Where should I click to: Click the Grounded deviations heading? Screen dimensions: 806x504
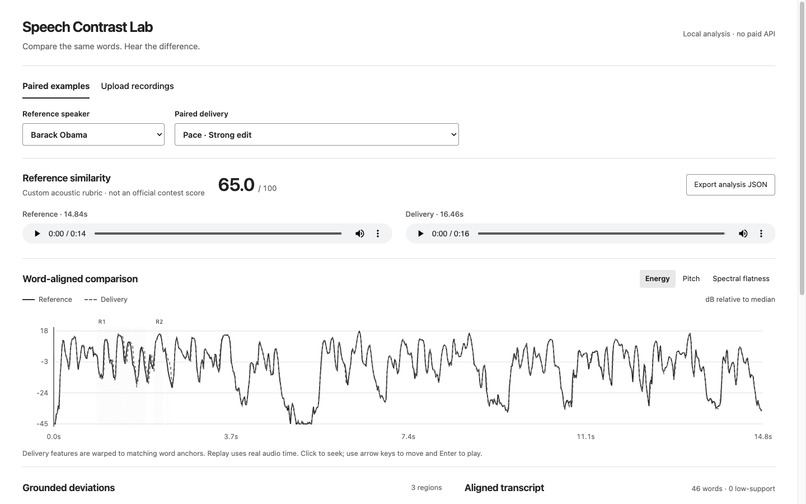click(68, 488)
